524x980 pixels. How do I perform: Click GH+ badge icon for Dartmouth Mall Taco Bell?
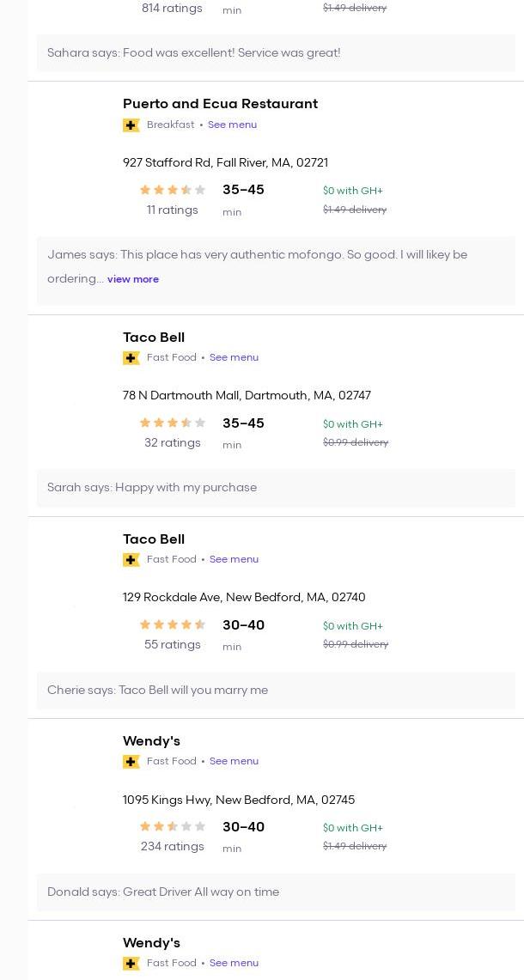(131, 358)
